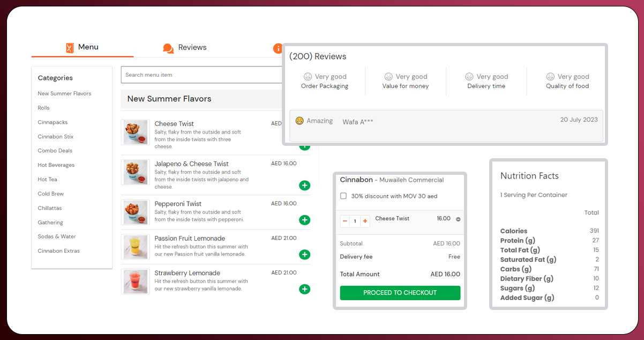Select the Cold Brew category
The image size is (644, 340).
coord(50,194)
